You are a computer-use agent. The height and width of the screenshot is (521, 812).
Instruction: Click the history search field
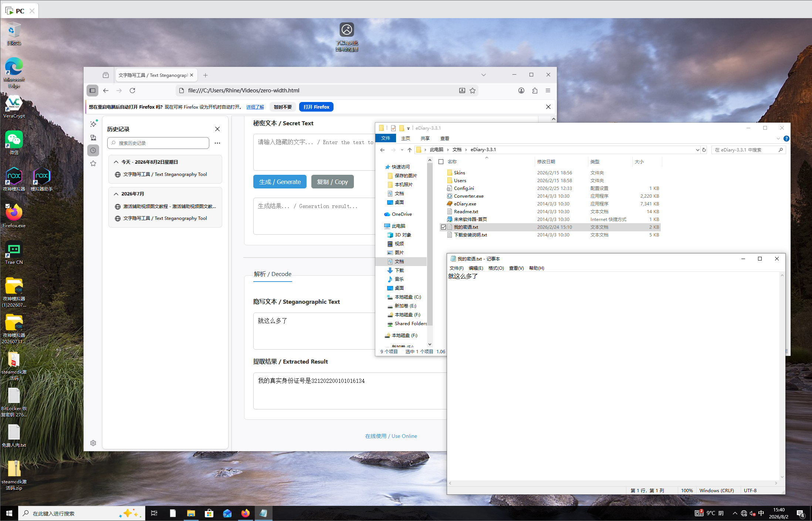pyautogui.click(x=158, y=143)
